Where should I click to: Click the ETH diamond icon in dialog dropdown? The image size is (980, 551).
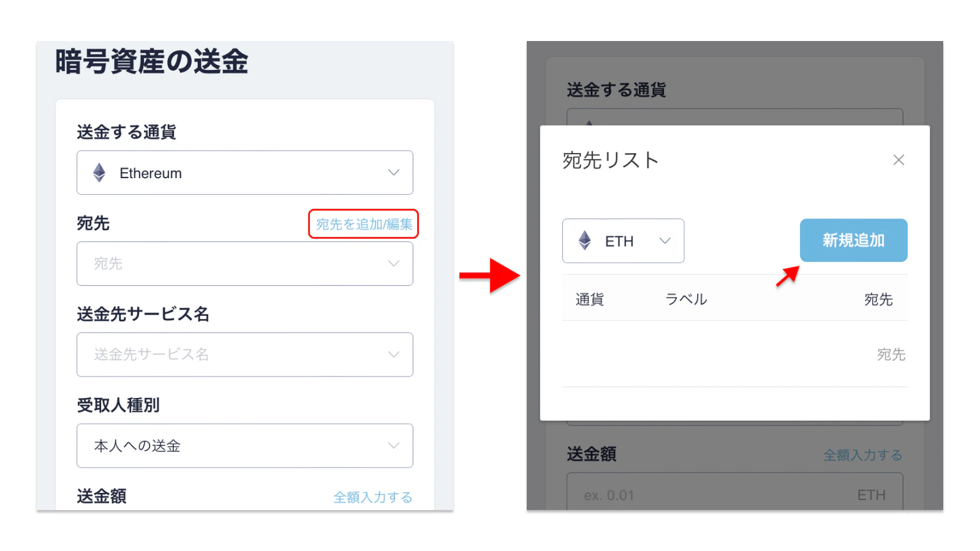click(x=585, y=241)
